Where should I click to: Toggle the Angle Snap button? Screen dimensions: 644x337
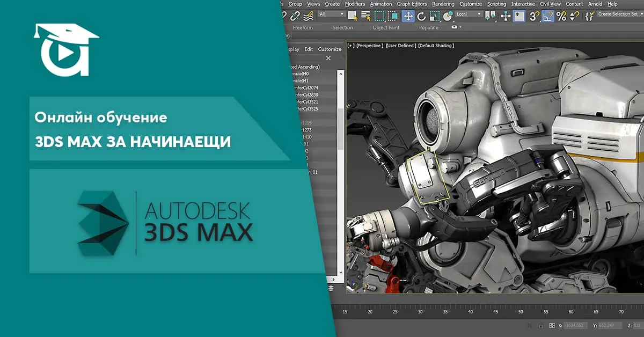tap(548, 16)
